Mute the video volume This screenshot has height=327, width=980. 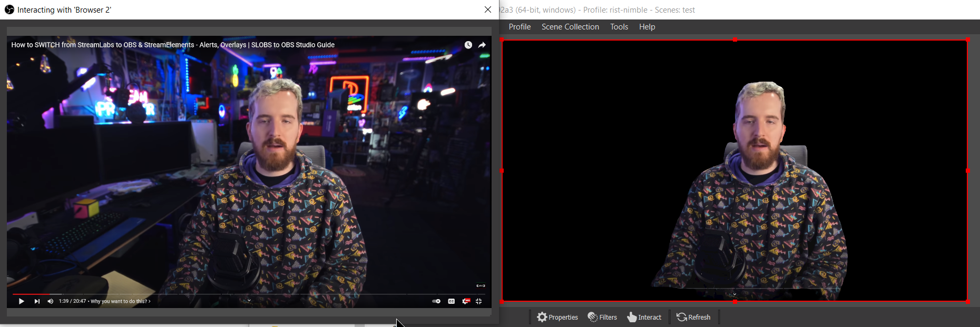pos(51,301)
